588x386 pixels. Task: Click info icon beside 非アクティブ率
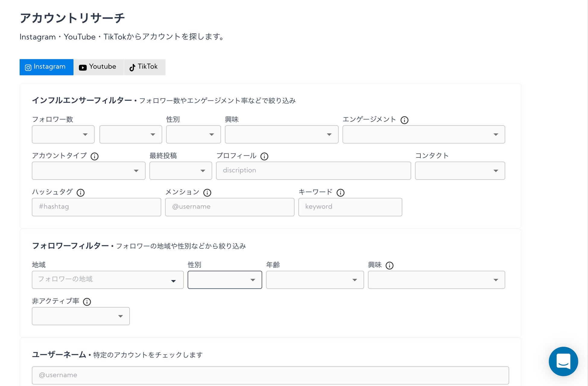pos(87,302)
